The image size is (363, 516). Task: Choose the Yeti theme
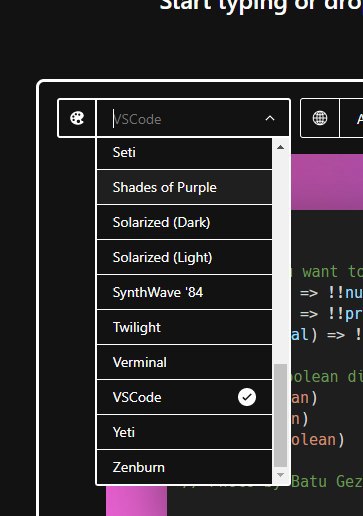(184, 432)
